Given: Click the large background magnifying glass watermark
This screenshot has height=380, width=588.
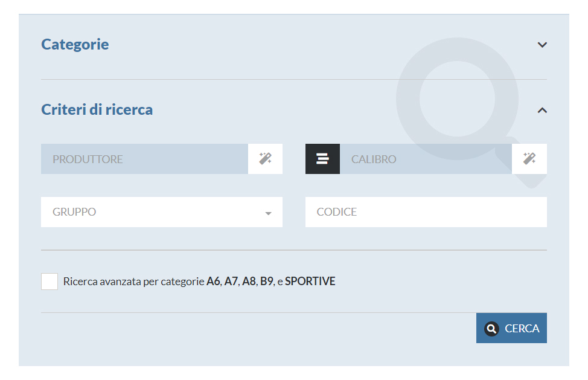Looking at the screenshot, I should pos(457,98).
